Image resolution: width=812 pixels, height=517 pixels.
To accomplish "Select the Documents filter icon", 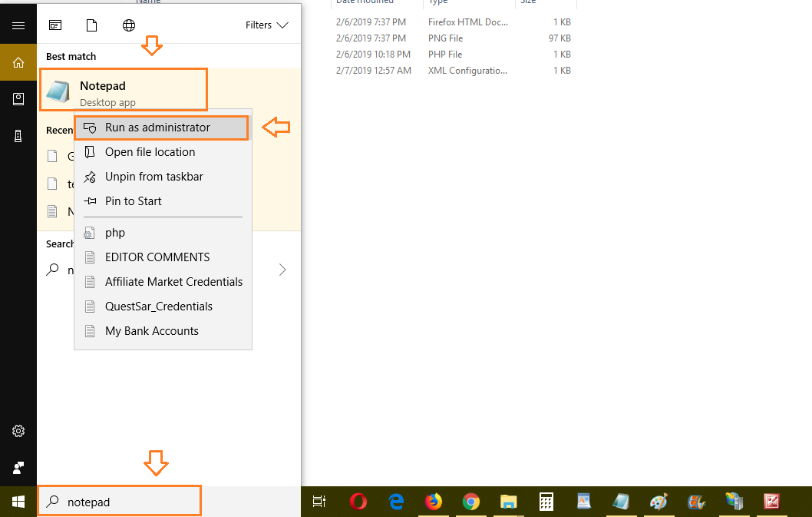I will click(92, 25).
